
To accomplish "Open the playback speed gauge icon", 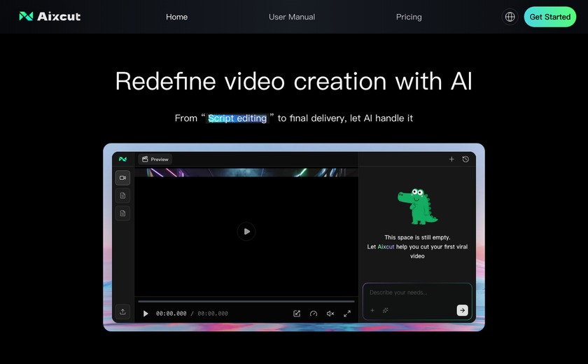I will [314, 314].
